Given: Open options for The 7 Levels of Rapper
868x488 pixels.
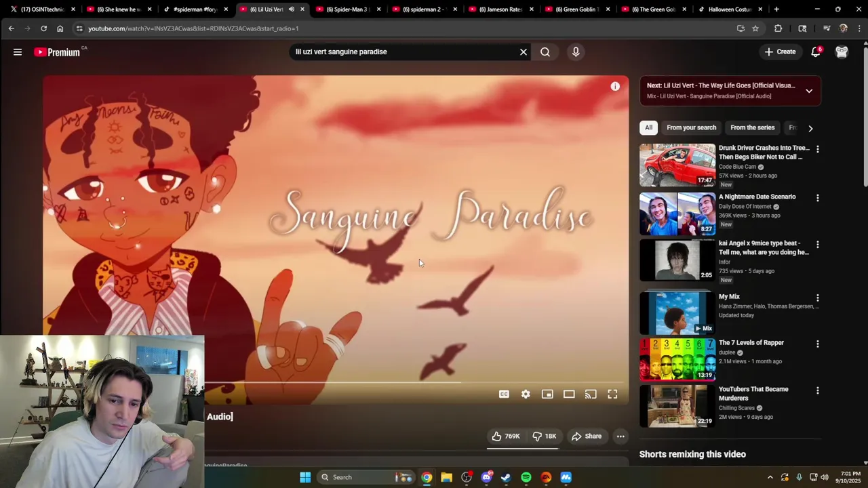Looking at the screenshot, I should click(817, 344).
